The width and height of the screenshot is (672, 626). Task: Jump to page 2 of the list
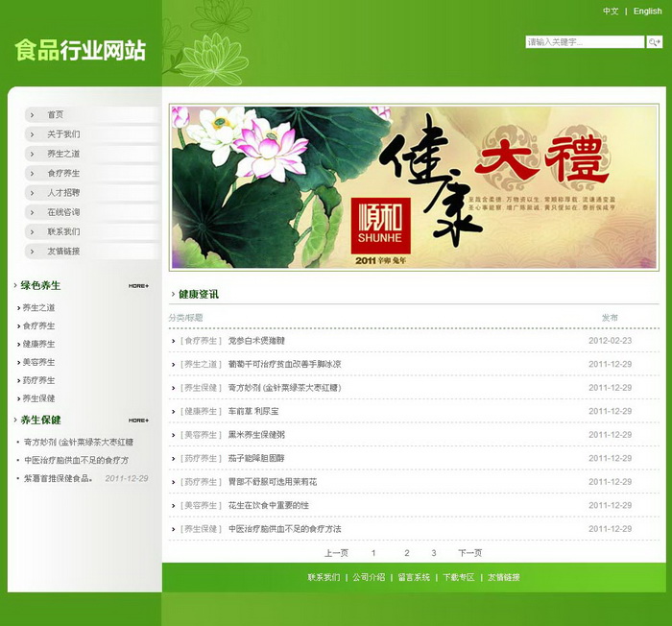click(407, 553)
